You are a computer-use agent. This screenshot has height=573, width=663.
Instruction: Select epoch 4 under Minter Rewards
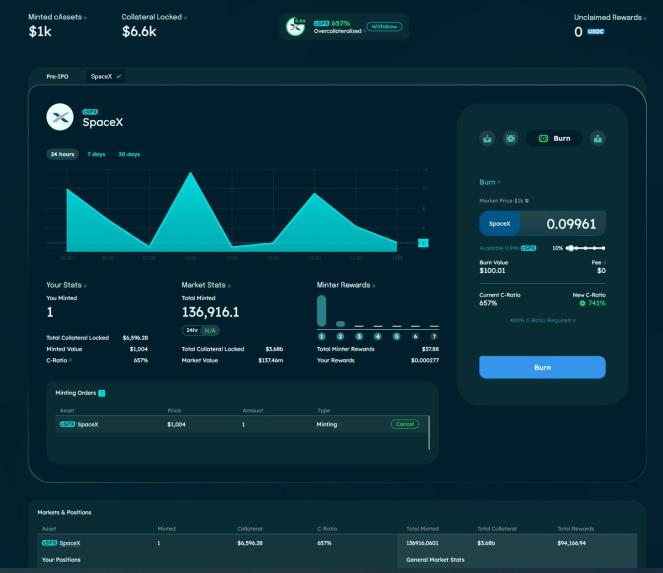pyautogui.click(x=378, y=337)
